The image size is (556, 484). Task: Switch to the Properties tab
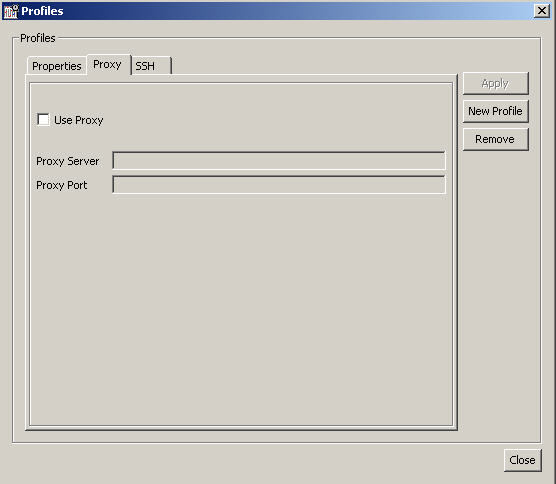pyautogui.click(x=57, y=66)
